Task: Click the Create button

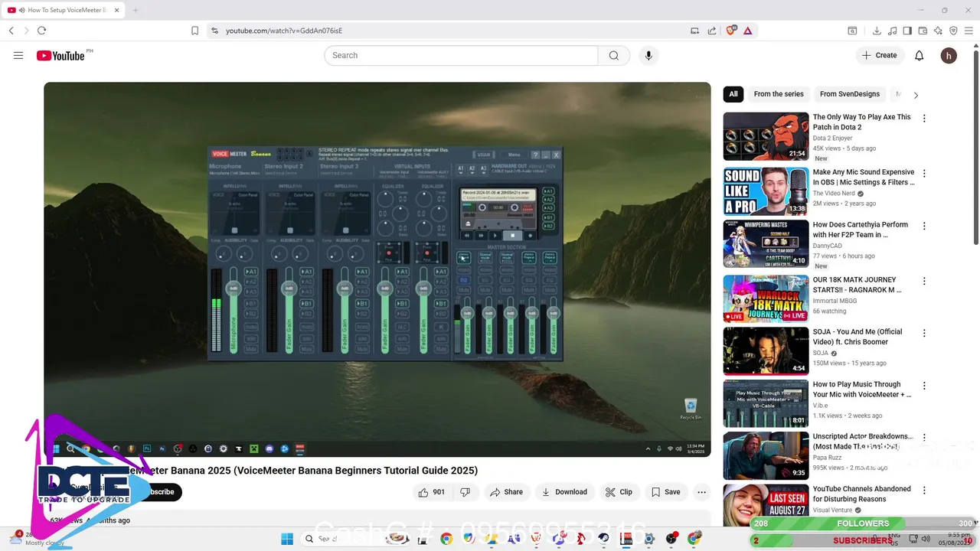Action: (x=879, y=55)
